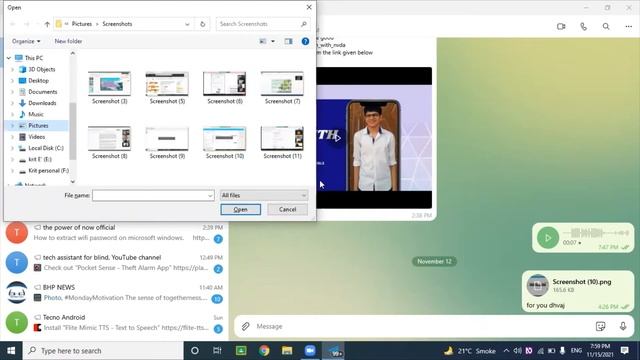Select Music in navigation pane
This screenshot has height=360, width=640.
(x=36, y=114)
